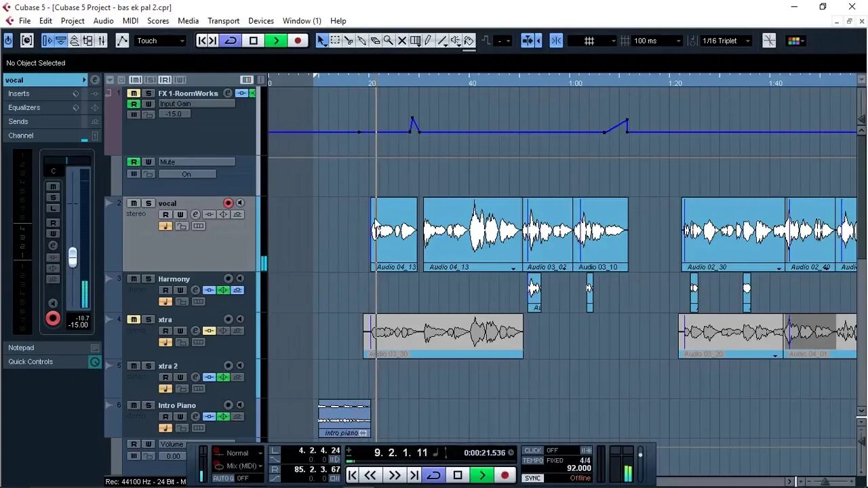This screenshot has height=488, width=868.
Task: Solo the Harmony track
Action: (x=148, y=279)
